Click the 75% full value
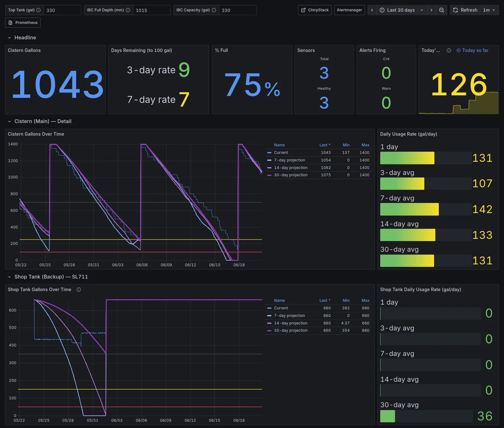 coord(252,85)
